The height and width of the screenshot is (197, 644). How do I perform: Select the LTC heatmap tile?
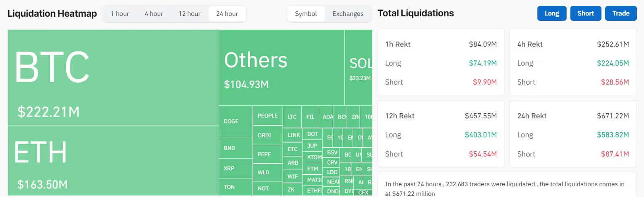(292, 117)
